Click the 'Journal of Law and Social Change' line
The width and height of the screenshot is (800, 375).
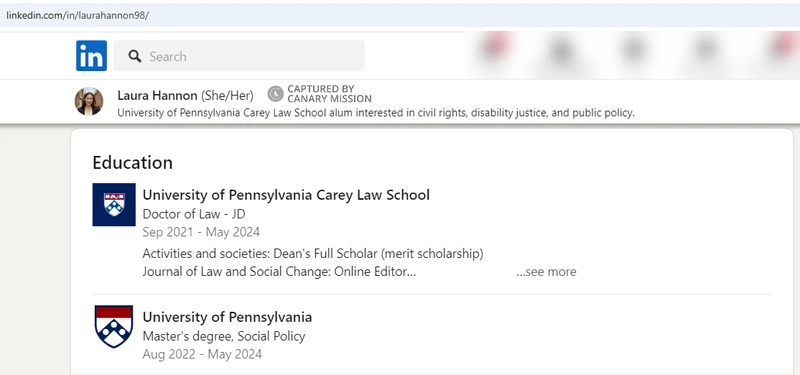point(279,272)
